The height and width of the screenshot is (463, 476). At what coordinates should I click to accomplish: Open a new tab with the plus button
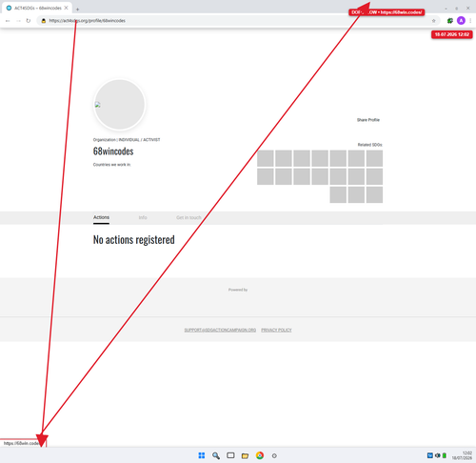(77, 10)
